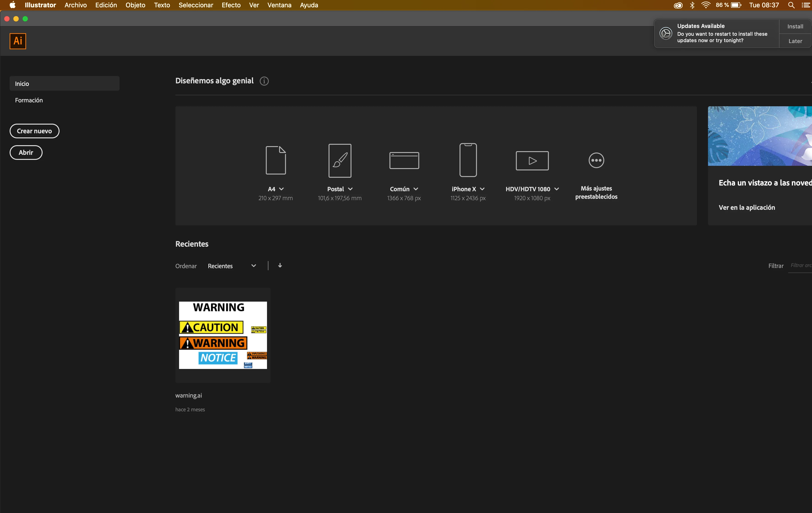The image size is (812, 513).
Task: Click Later on the updates notification
Action: point(795,41)
